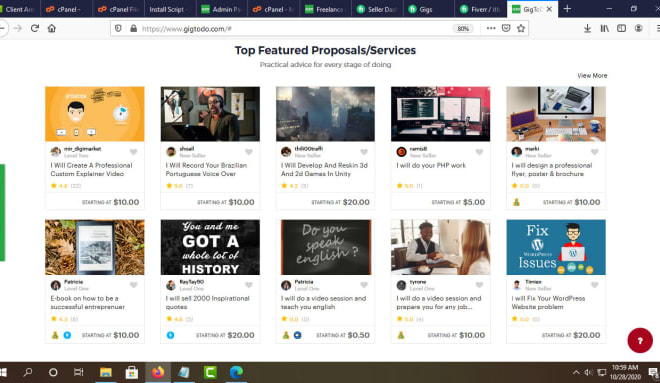Click the red help question mark button
Viewport: 660px width, 383px height.
[x=640, y=340]
